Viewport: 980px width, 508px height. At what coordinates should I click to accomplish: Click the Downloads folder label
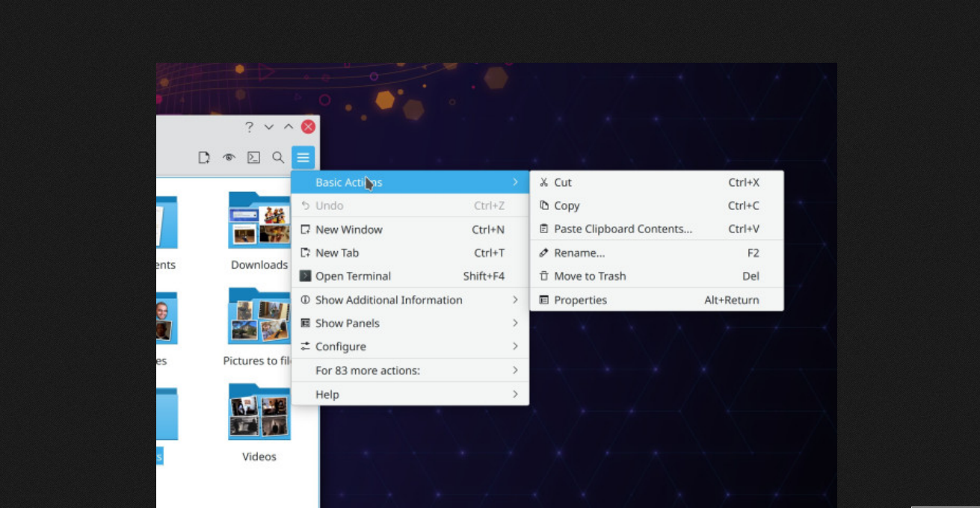tap(259, 264)
